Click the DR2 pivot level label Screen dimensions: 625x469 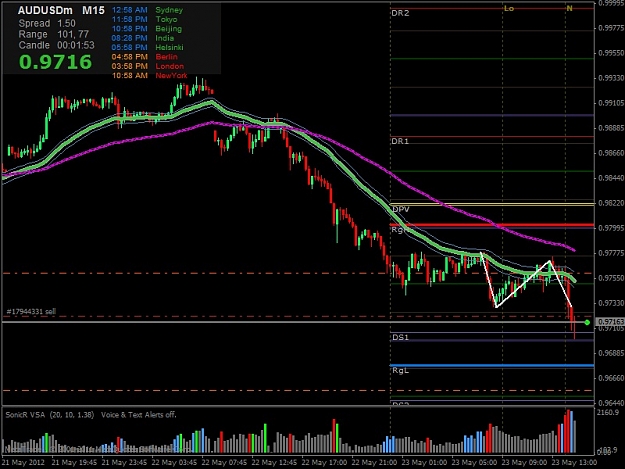click(400, 13)
